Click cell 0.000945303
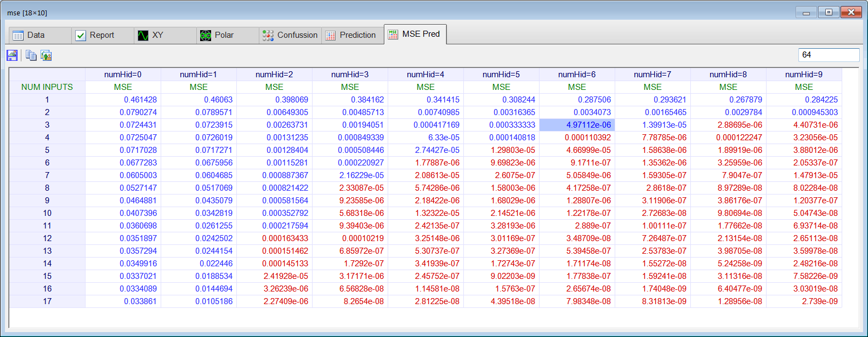 pos(804,112)
